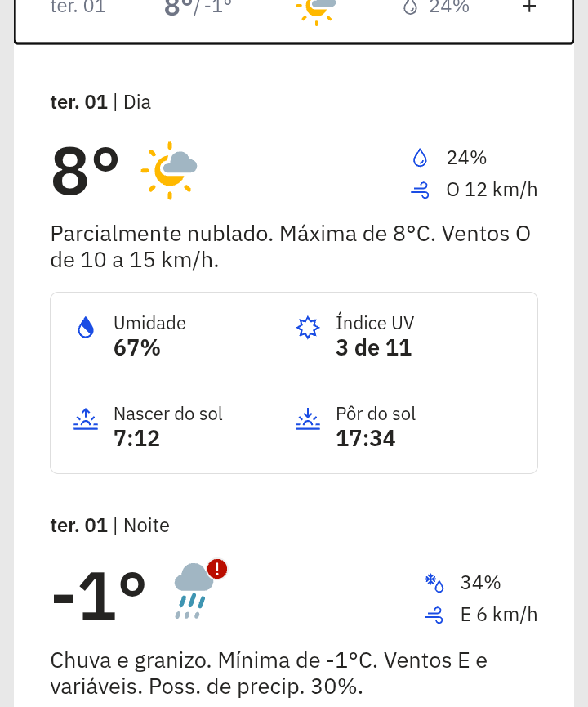The image size is (588, 707).
Task: Click the sunset time 17:34
Action: (365, 439)
